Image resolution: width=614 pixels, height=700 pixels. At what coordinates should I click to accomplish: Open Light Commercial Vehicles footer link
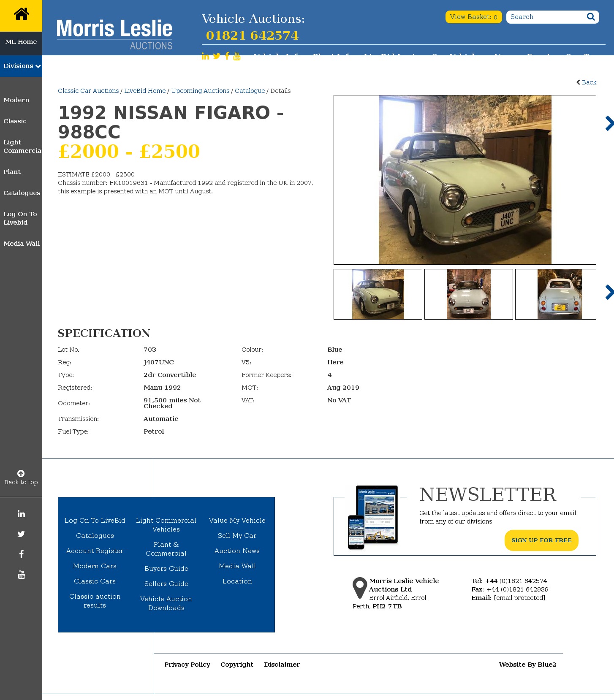(166, 525)
